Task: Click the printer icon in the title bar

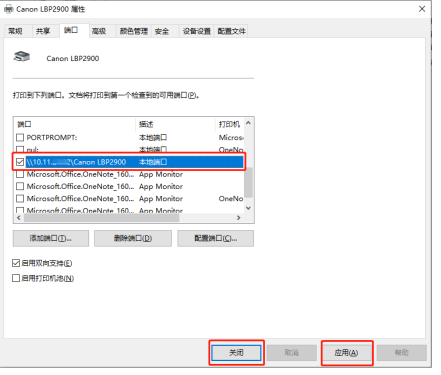Action: click(x=8, y=9)
